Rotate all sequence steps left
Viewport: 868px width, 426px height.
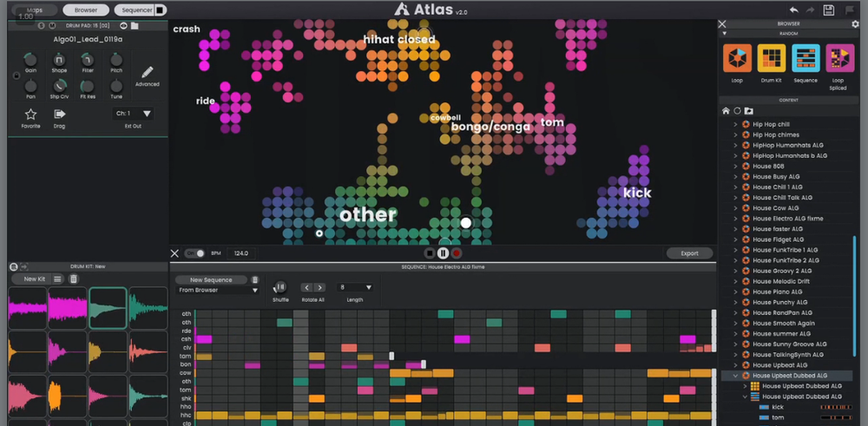[x=306, y=287]
